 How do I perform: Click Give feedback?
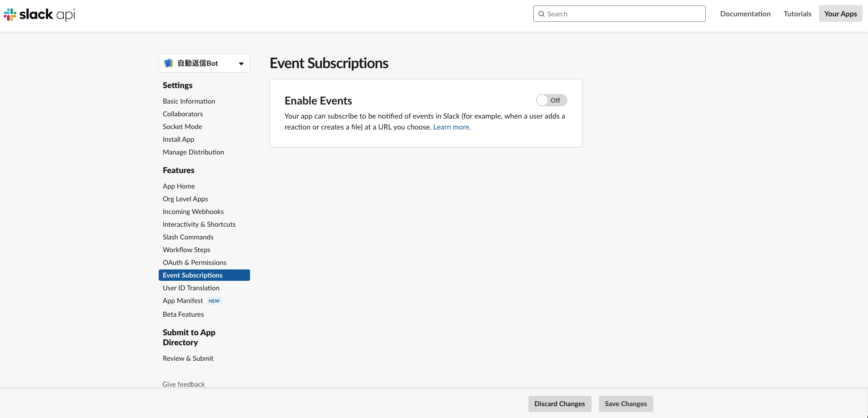[183, 384]
